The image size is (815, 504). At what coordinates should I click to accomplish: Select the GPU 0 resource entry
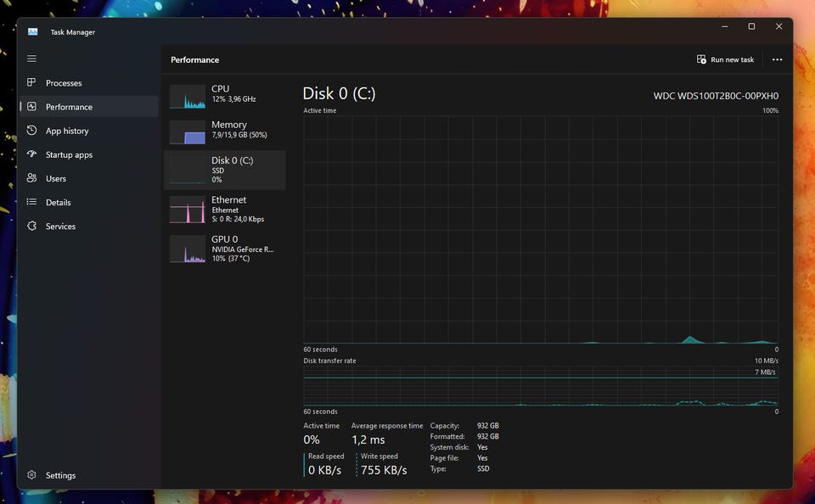(224, 249)
